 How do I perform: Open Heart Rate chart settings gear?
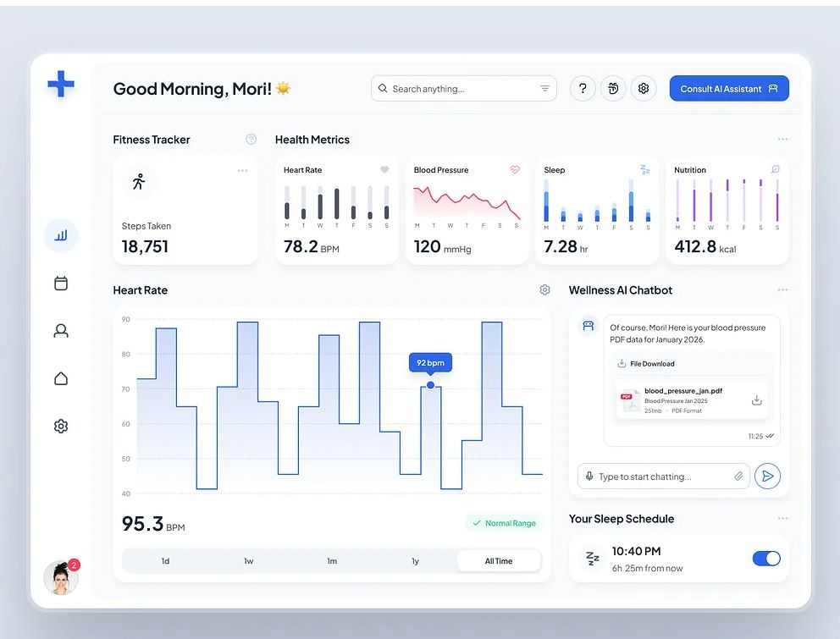pos(544,290)
